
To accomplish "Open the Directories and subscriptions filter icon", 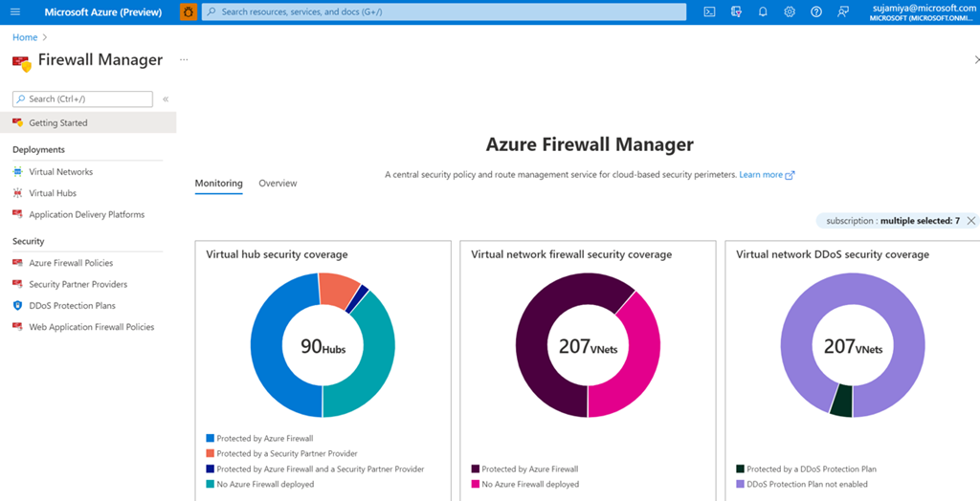I will click(736, 11).
